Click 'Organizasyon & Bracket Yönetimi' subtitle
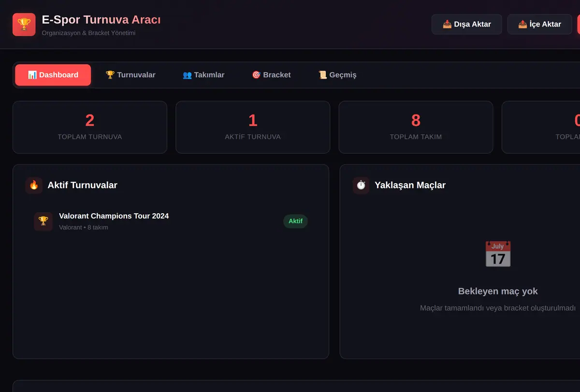This screenshot has height=392, width=580. [89, 33]
